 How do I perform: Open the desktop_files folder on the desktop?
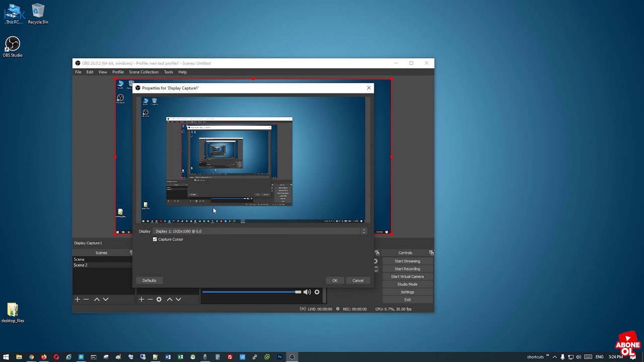click(13, 312)
